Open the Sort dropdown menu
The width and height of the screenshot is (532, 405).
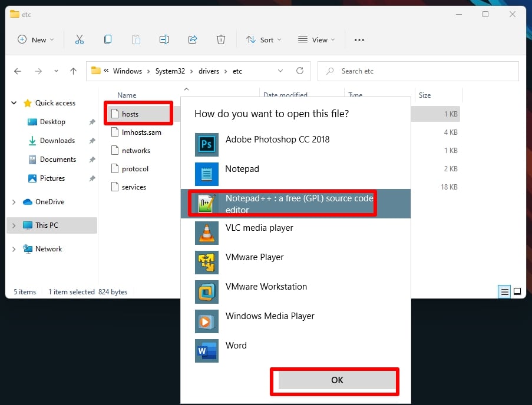(x=264, y=39)
